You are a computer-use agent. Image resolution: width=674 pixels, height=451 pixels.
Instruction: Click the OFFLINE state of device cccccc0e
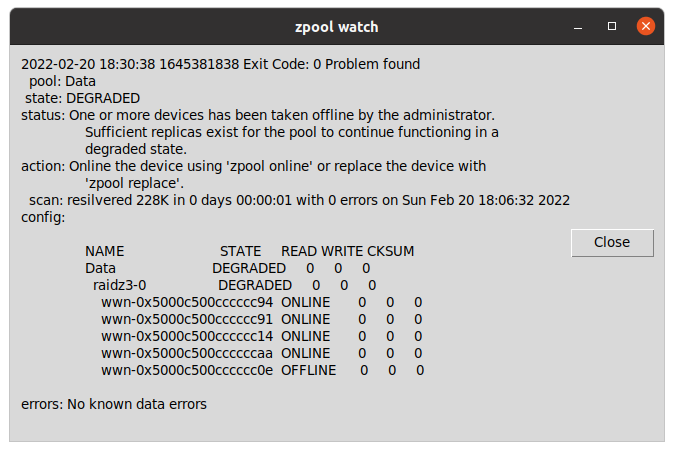click(309, 371)
